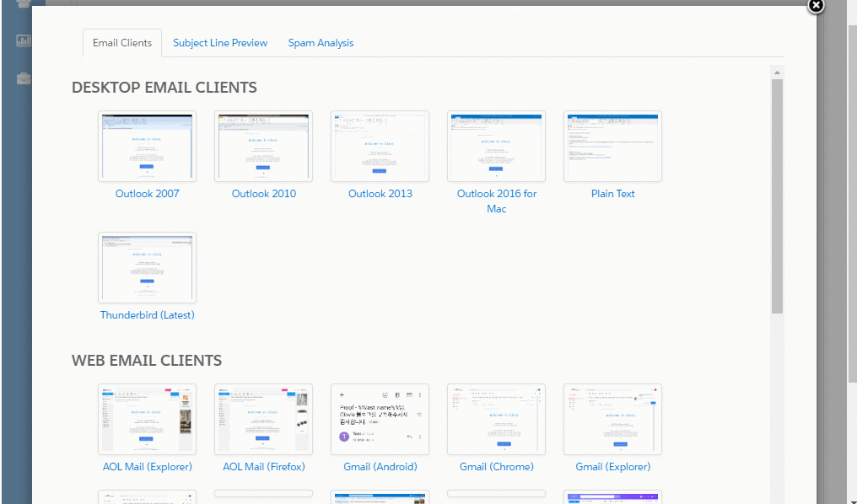Open the Outlook 2007 preview thumbnail
Screen dimensions: 857x504
147,147
